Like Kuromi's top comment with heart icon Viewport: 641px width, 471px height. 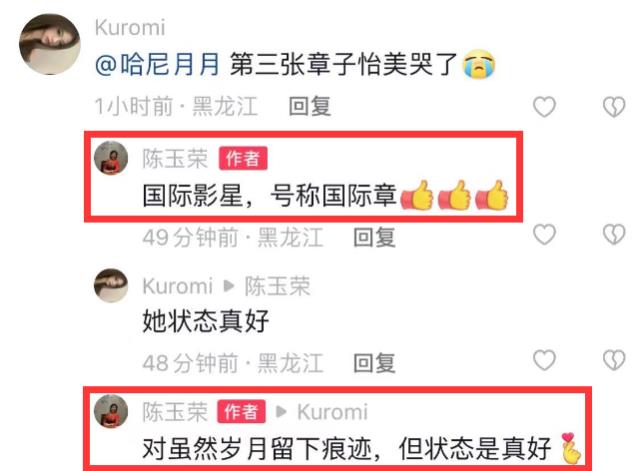pos(544,107)
